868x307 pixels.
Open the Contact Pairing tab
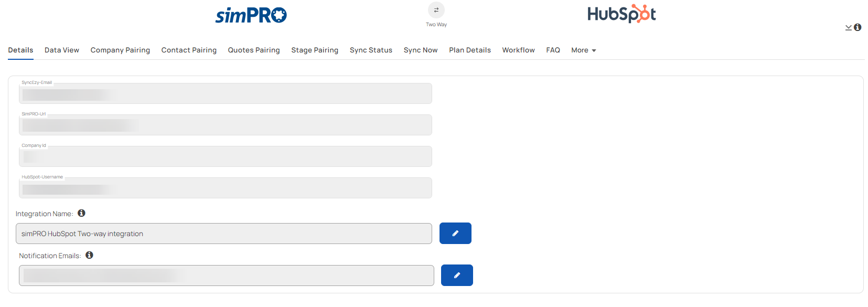click(189, 50)
